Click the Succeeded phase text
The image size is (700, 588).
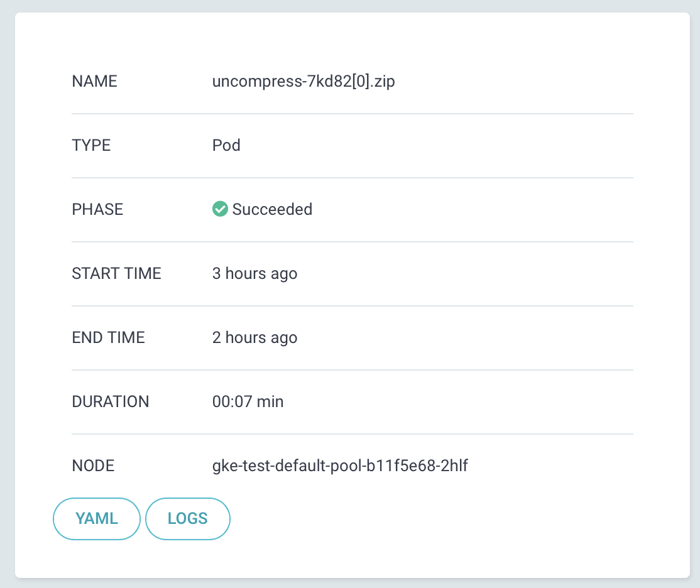[x=271, y=209]
